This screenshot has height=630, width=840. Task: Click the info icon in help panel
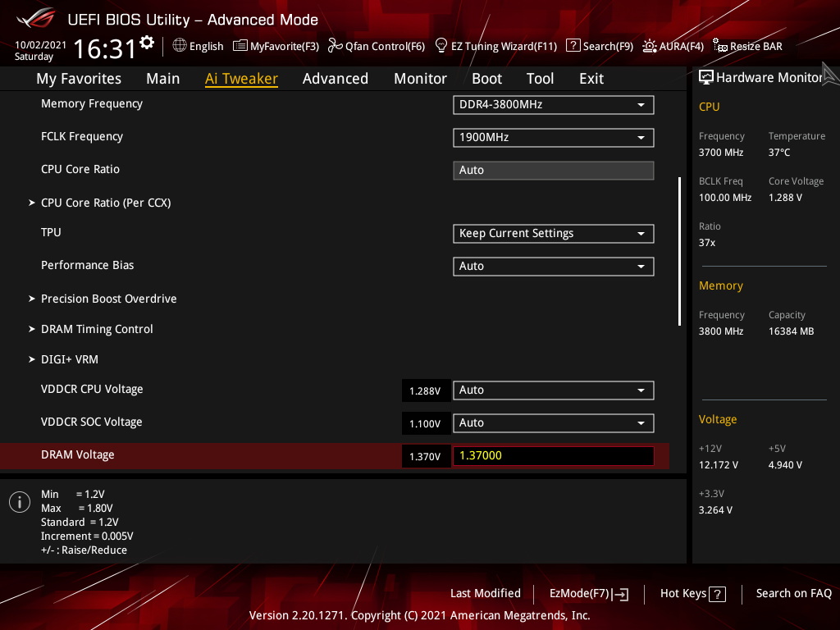pyautogui.click(x=20, y=502)
